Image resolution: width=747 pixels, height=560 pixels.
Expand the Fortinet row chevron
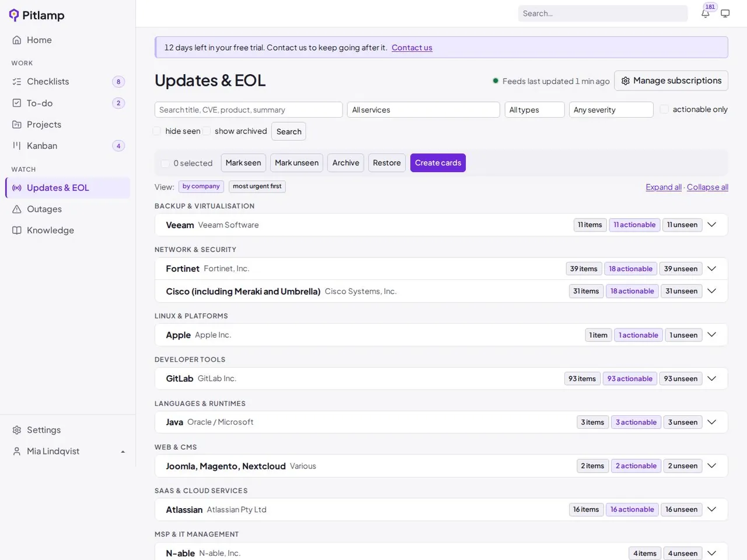712,269
